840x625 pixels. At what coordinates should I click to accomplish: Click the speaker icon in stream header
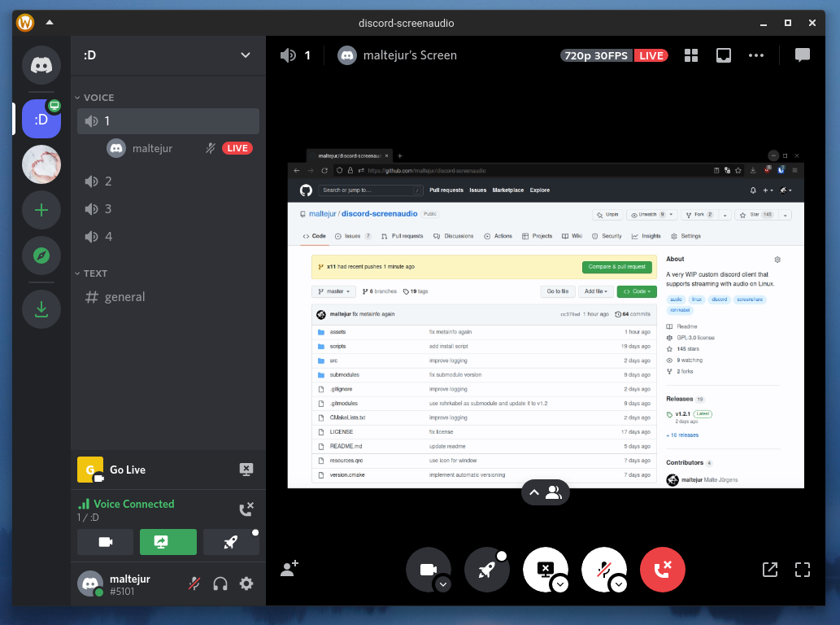click(x=288, y=55)
